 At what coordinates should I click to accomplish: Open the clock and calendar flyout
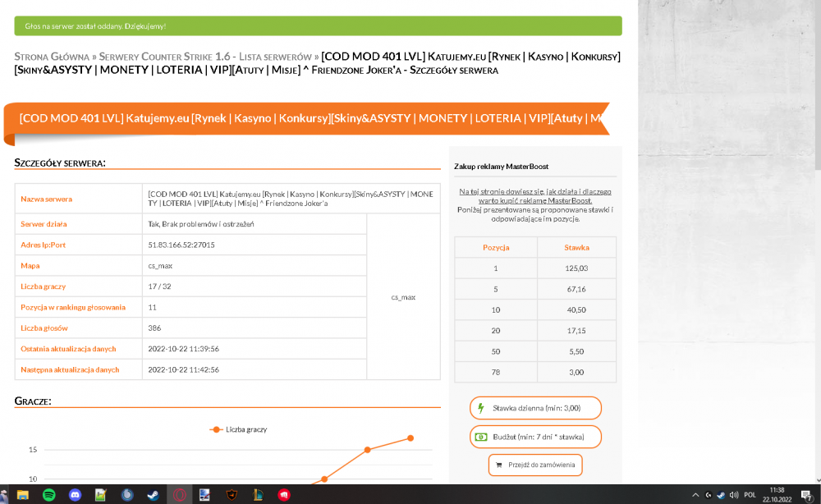[777, 495]
